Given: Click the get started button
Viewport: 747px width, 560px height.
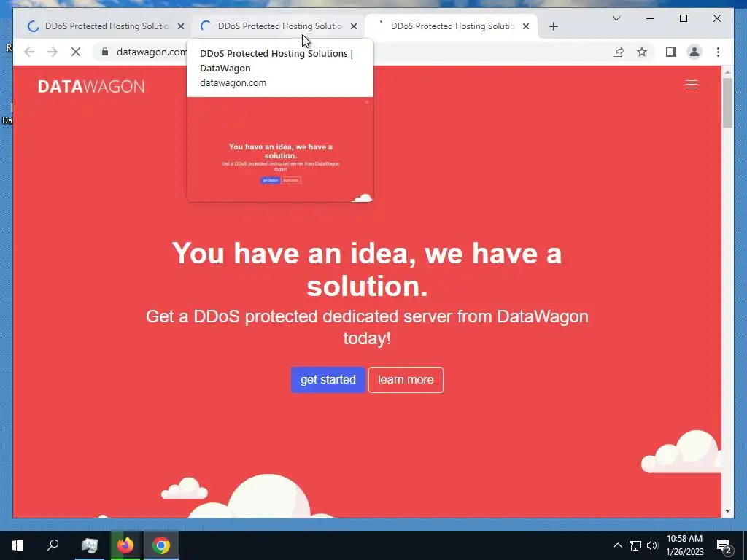Looking at the screenshot, I should click(x=328, y=379).
